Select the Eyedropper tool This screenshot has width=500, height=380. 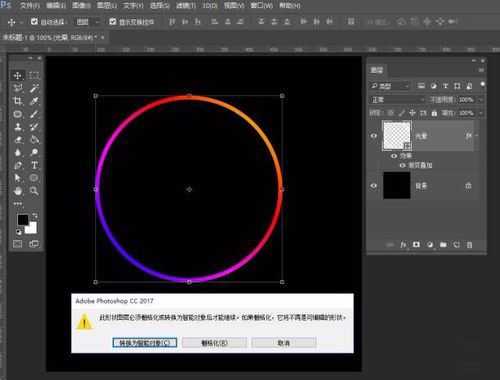point(34,101)
